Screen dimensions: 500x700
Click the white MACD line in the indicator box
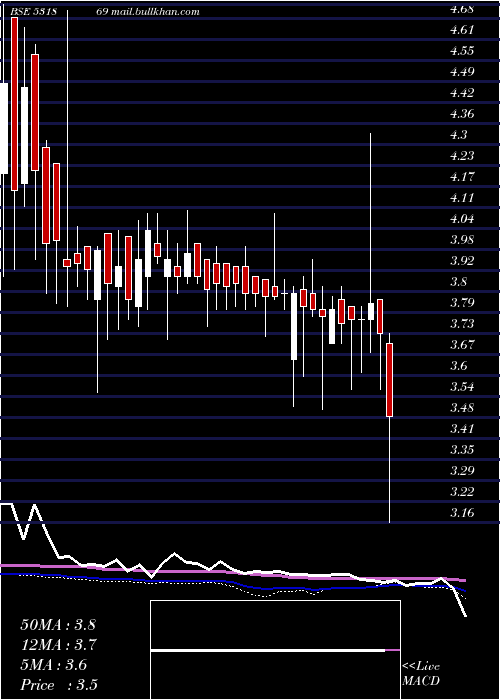[268, 651]
